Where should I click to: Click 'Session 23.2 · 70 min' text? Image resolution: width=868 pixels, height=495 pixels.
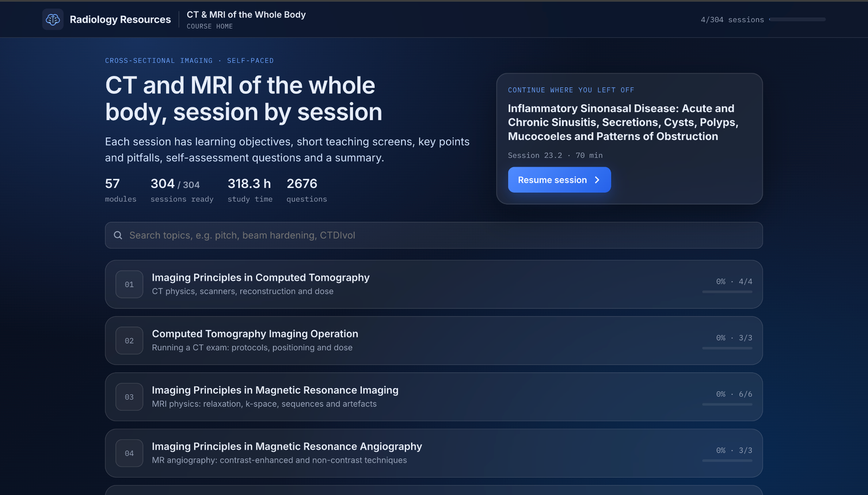tap(555, 155)
